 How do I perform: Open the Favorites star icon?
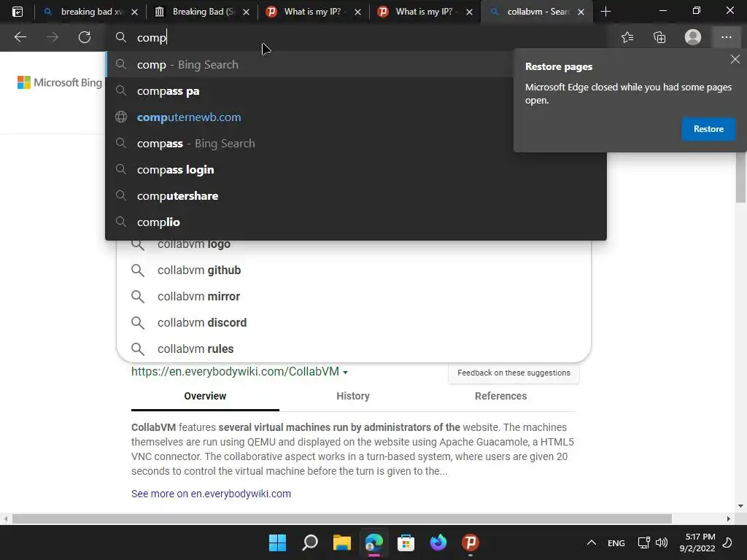click(x=627, y=37)
